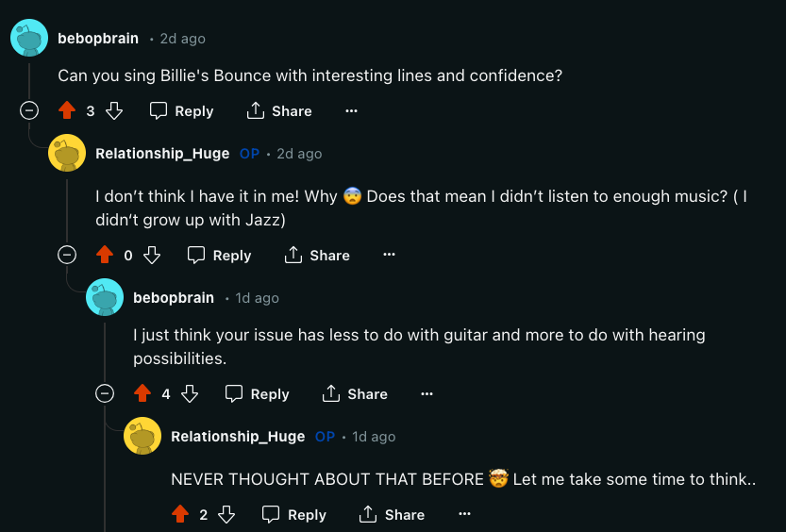The width and height of the screenshot is (786, 532).
Task: Downvote bebopbrain's Billie's Bounce comment
Action: 114,111
